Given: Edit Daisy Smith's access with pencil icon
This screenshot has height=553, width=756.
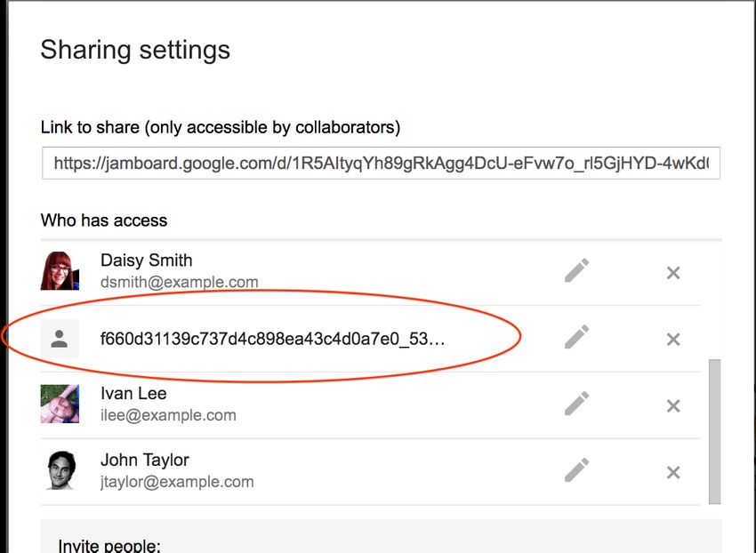Looking at the screenshot, I should point(576,270).
